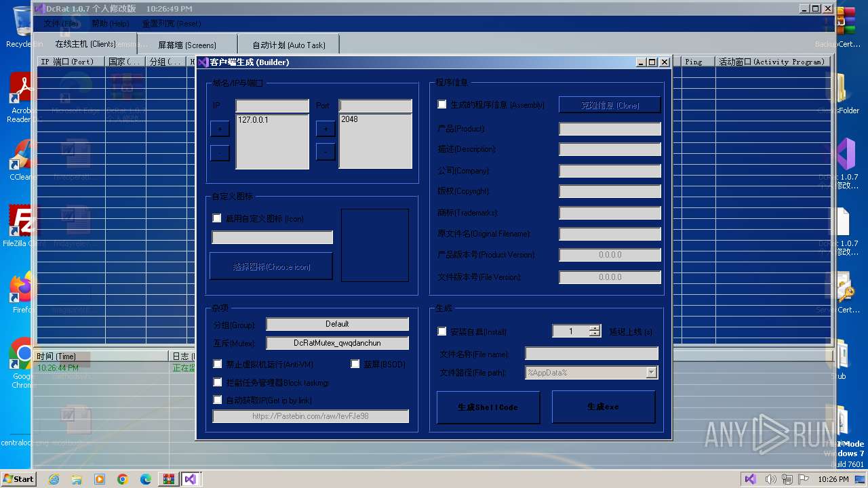Click the icon preview box

coord(375,245)
